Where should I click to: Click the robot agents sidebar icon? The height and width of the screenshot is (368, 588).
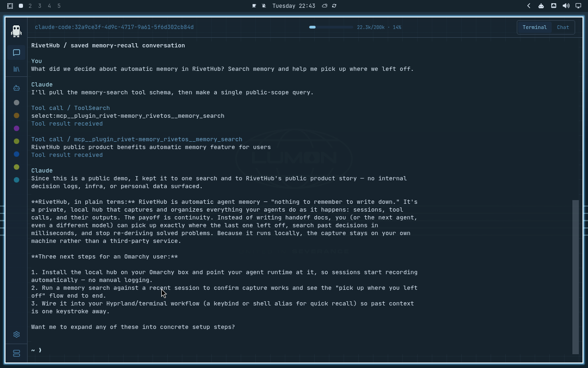point(16,88)
